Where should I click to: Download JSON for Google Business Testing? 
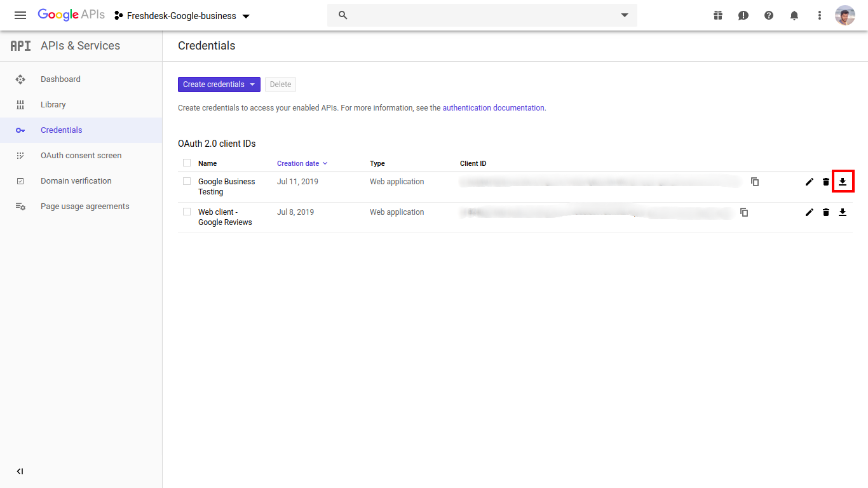(x=843, y=182)
